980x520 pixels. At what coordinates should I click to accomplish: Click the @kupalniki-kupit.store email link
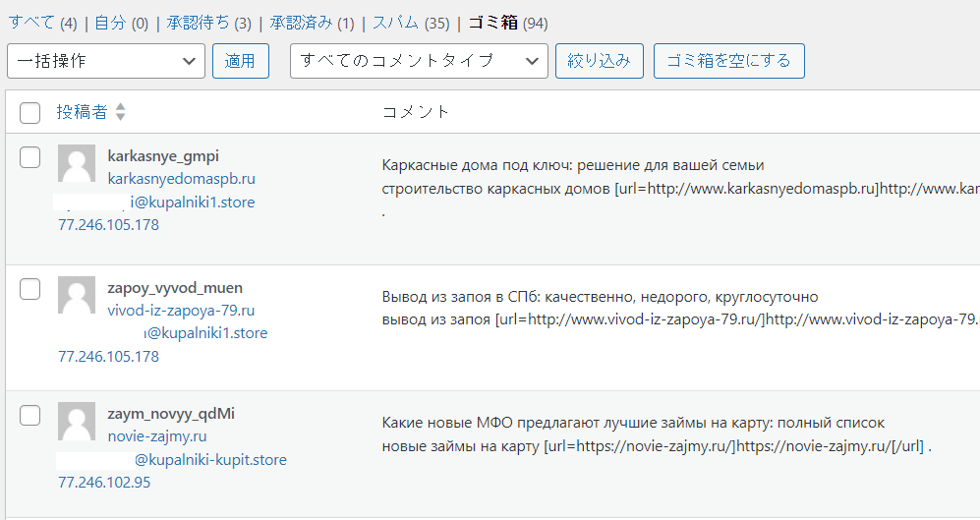210,460
